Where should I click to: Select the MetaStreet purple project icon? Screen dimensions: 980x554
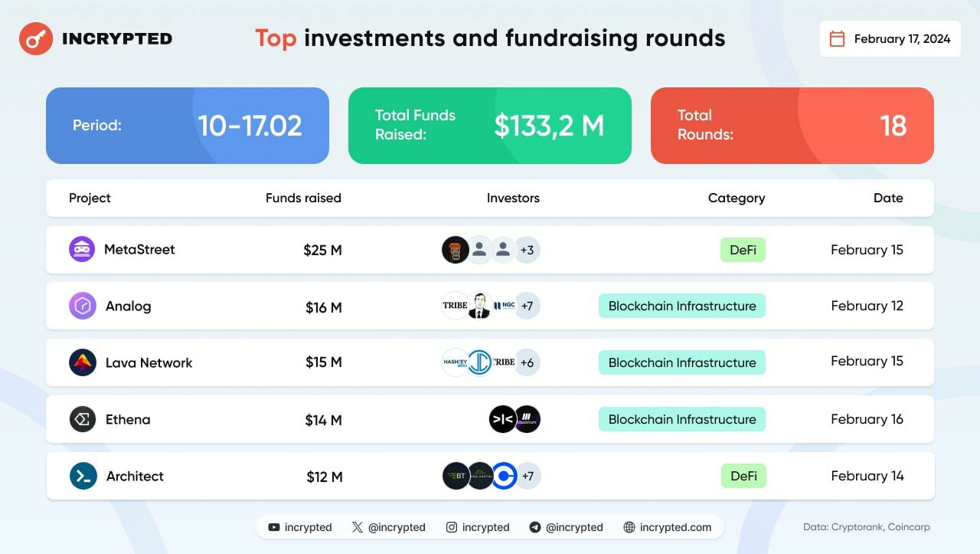[x=82, y=249]
